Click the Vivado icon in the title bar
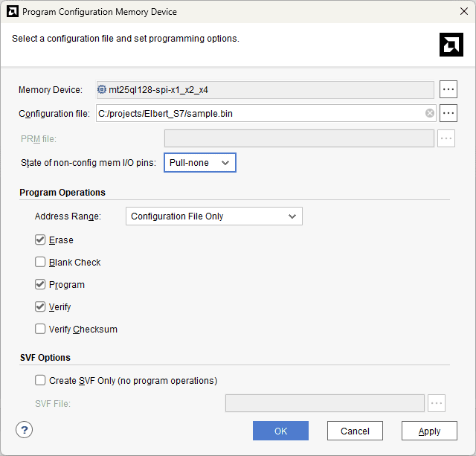This screenshot has width=476, height=456. pyautogui.click(x=12, y=12)
